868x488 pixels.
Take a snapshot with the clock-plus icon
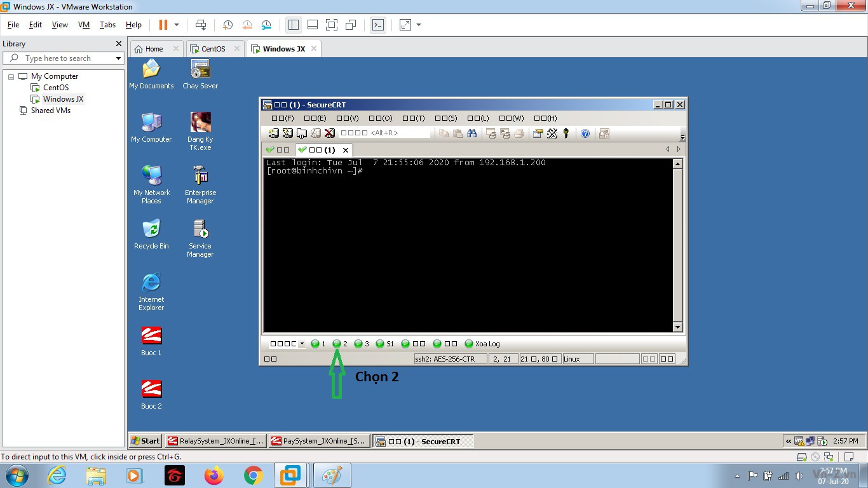227,25
